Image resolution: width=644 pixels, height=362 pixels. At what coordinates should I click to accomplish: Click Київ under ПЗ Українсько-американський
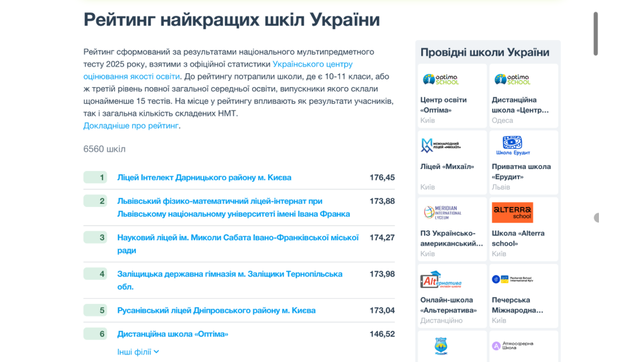[428, 254]
